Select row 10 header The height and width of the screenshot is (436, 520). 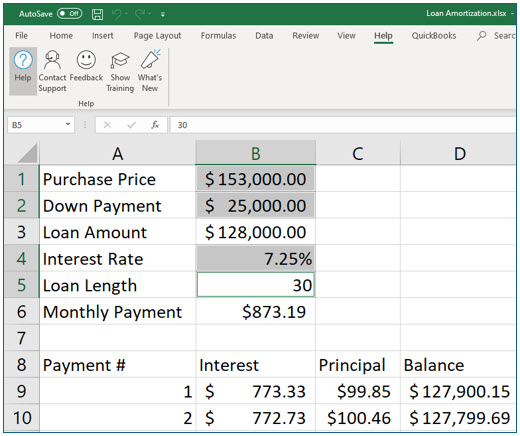click(22, 417)
